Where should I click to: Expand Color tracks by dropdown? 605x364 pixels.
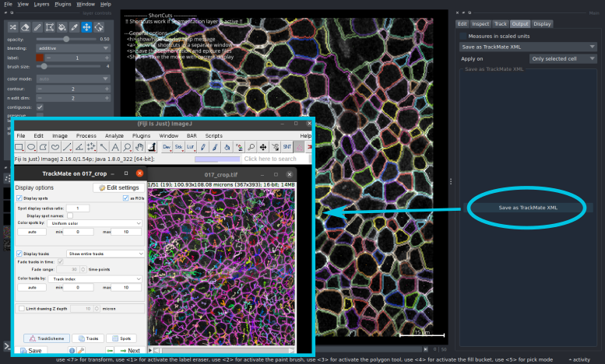95,278
